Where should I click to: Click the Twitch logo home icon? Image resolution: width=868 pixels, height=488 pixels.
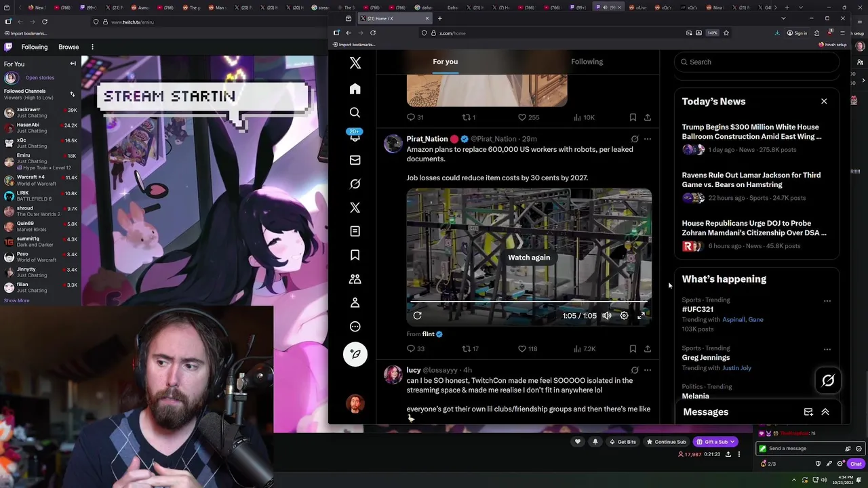tap(8, 47)
